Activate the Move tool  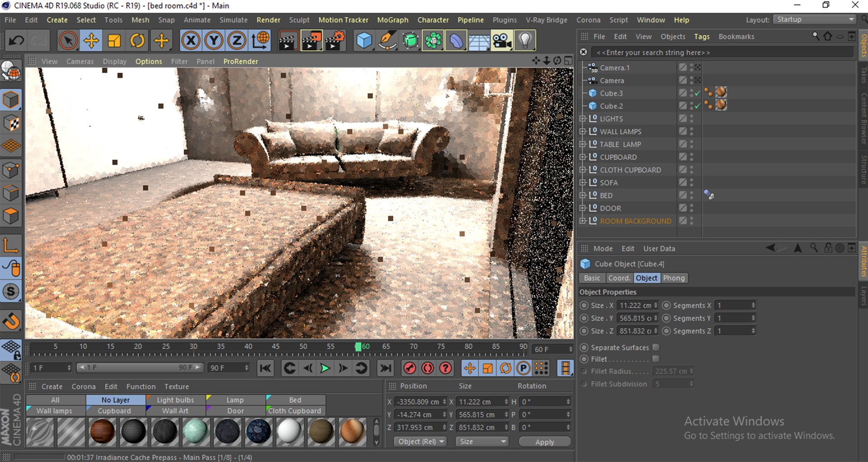[x=91, y=41]
